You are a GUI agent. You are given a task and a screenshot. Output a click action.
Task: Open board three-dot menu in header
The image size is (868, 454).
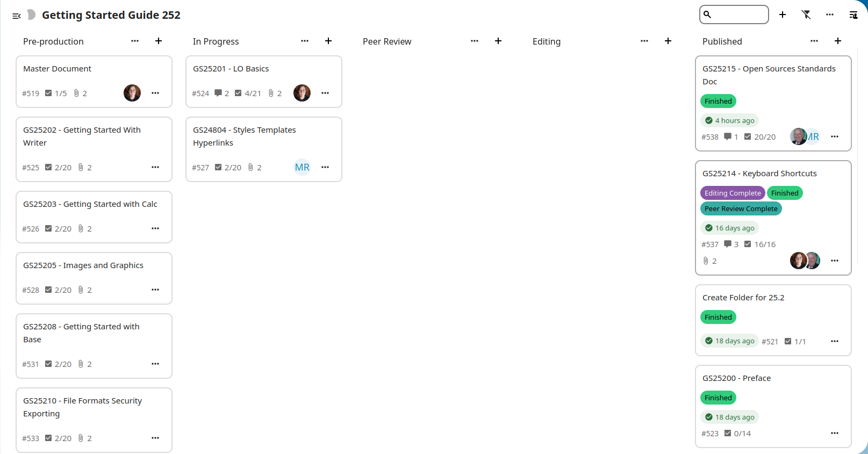[x=830, y=15]
